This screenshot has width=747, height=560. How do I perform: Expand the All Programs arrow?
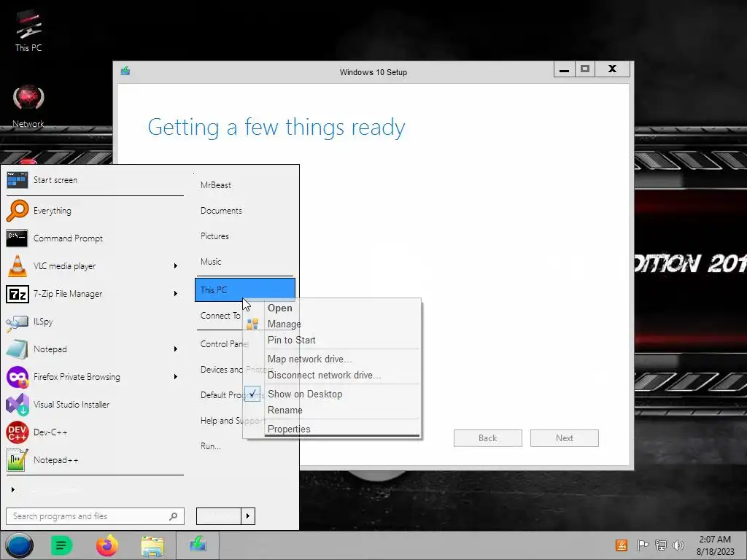point(13,489)
